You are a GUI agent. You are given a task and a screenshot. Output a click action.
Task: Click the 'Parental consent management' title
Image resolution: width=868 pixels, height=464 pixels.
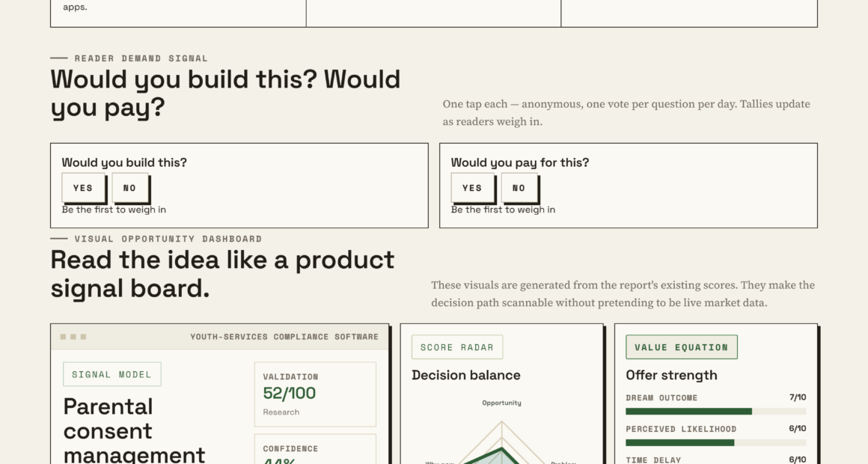click(135, 430)
